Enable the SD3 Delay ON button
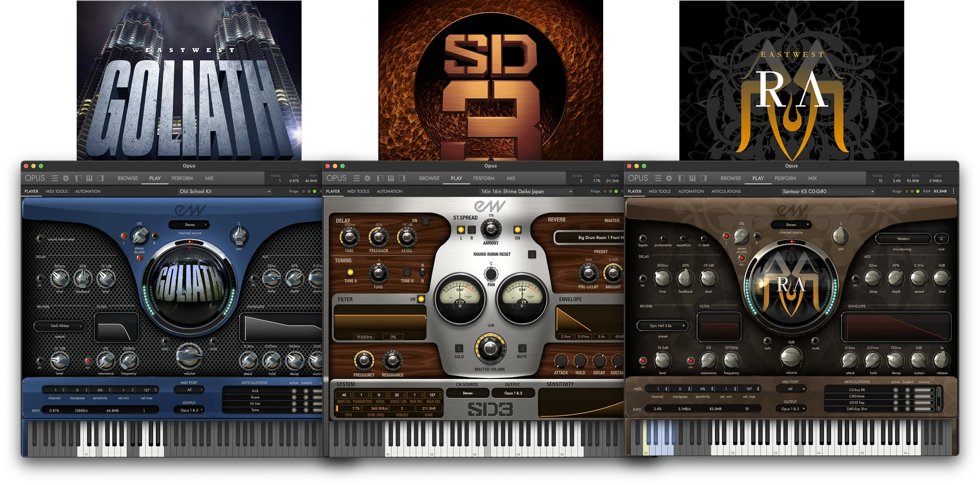980x485 pixels. (425, 221)
